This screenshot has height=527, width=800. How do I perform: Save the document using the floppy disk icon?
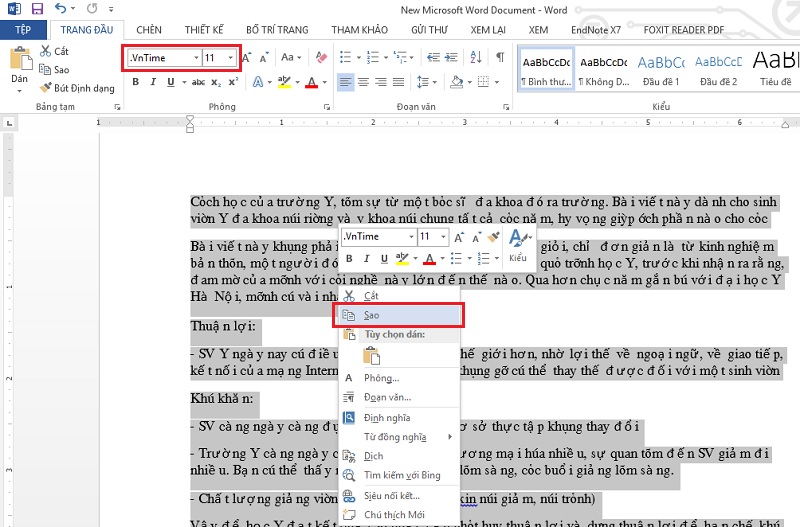37,9
